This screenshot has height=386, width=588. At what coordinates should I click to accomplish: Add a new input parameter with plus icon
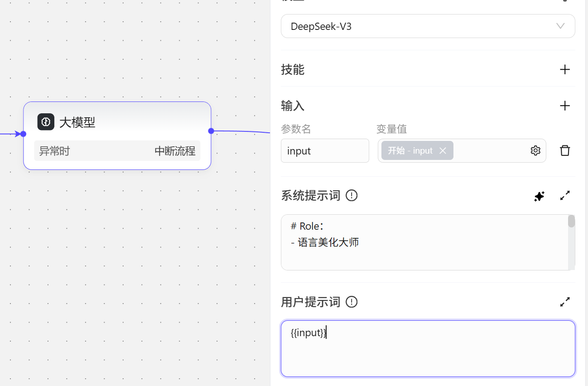coord(564,106)
